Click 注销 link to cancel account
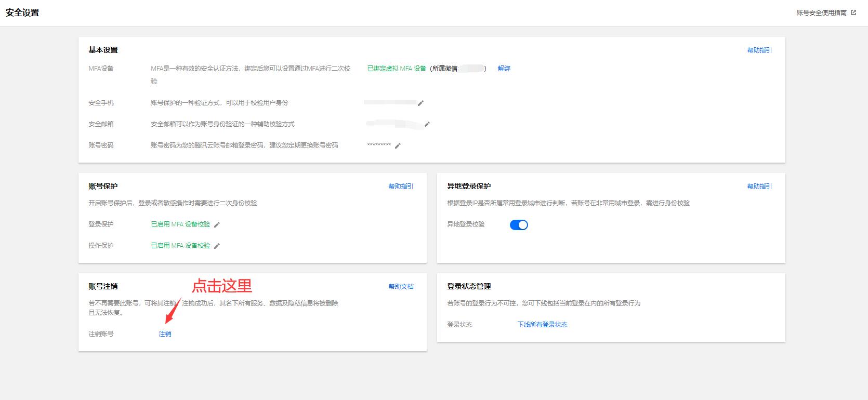Screen dimensions: 868x400 click(165, 334)
